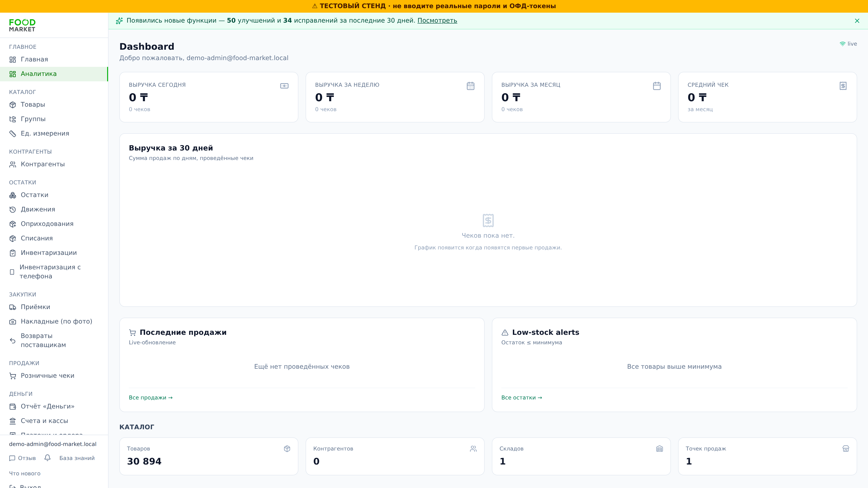
Task: Dismiss the new features announcement banner
Action: pos(857,21)
